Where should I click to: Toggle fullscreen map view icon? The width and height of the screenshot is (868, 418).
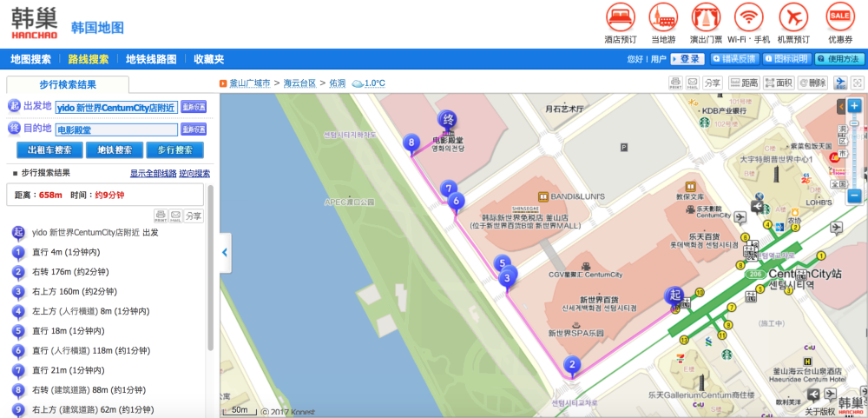click(x=857, y=83)
